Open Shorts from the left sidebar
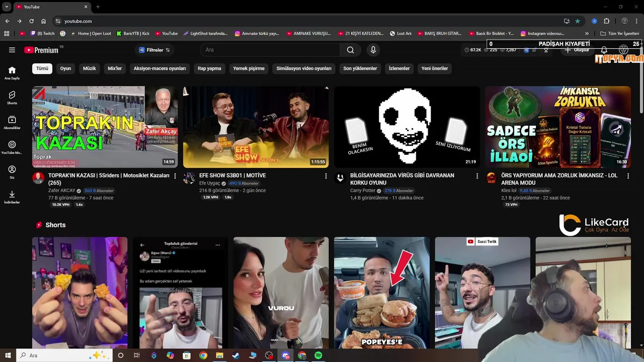 click(12, 98)
